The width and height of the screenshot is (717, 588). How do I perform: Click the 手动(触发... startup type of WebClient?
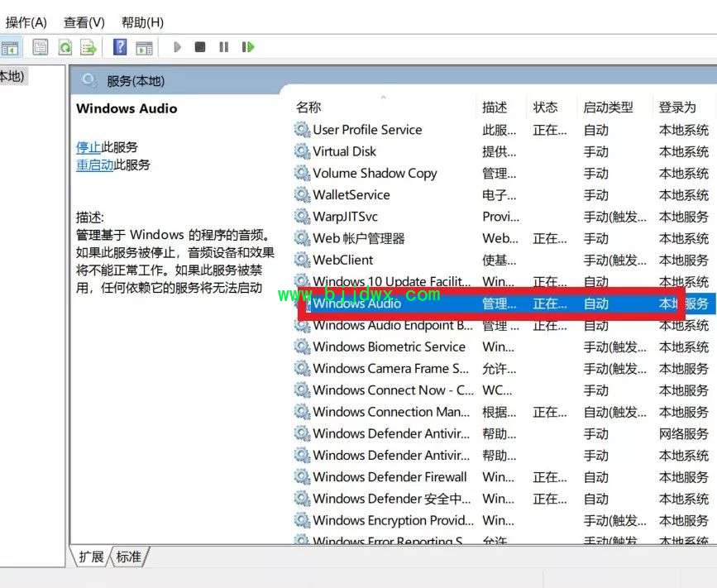(x=615, y=261)
